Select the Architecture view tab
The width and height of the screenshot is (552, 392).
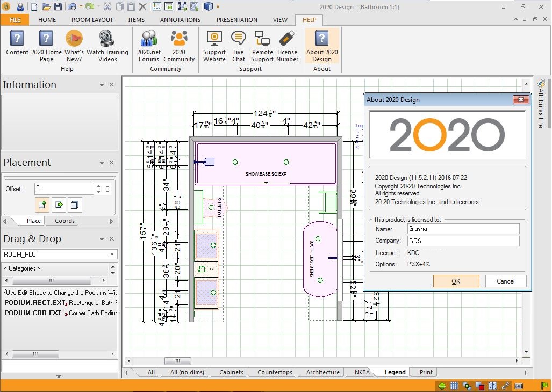pyautogui.click(x=323, y=372)
